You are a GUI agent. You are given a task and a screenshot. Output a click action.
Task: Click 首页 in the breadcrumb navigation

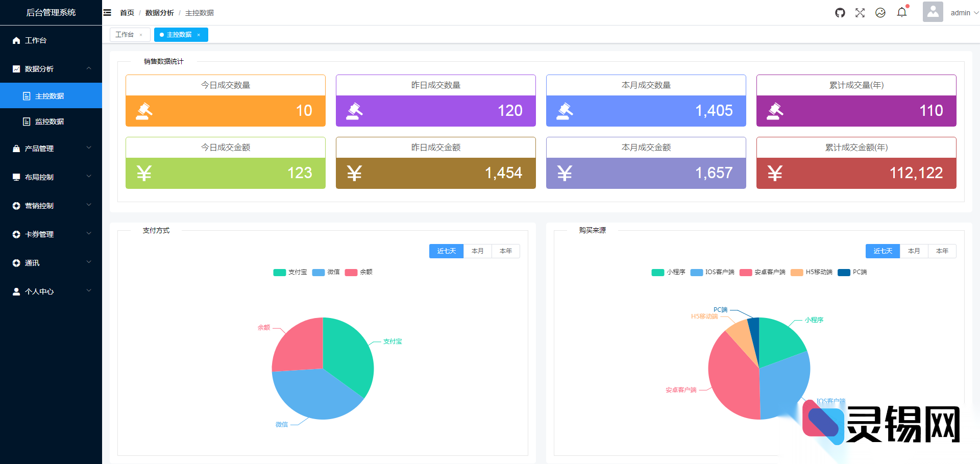(126, 12)
